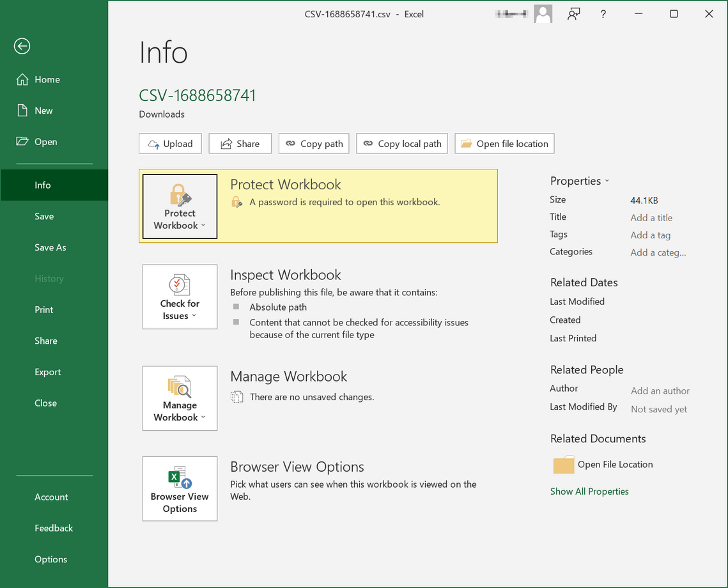Click the document icon beside no unsaved changes
The width and height of the screenshot is (728, 588).
pyautogui.click(x=236, y=397)
